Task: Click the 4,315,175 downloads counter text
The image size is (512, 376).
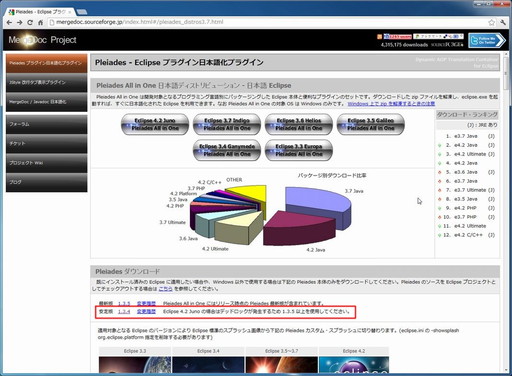Action: 404,45
